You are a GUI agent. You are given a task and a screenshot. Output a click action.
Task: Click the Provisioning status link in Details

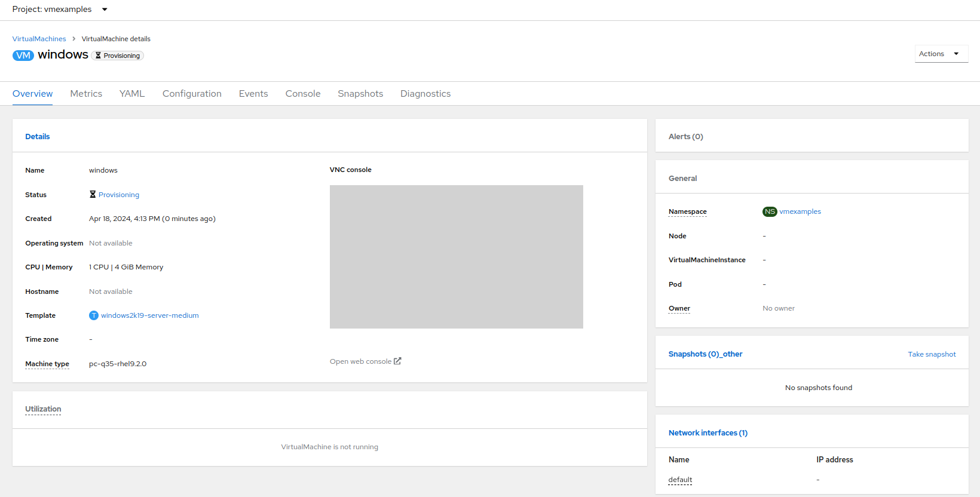click(x=119, y=195)
